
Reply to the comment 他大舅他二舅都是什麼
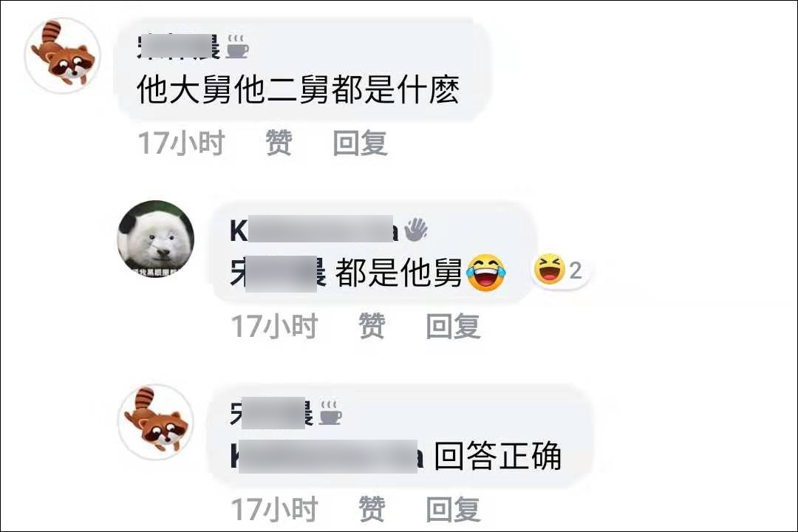click(361, 143)
